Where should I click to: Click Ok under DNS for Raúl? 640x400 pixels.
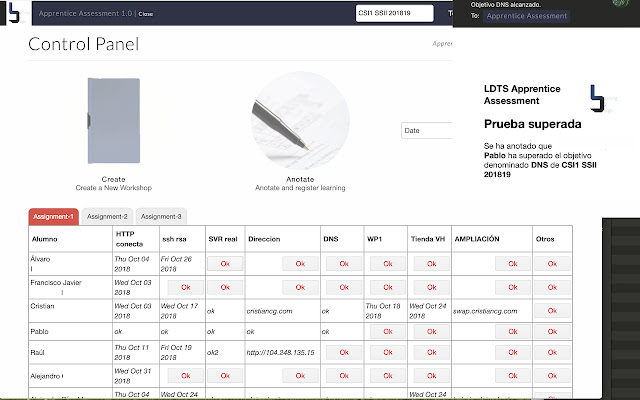coord(344,352)
